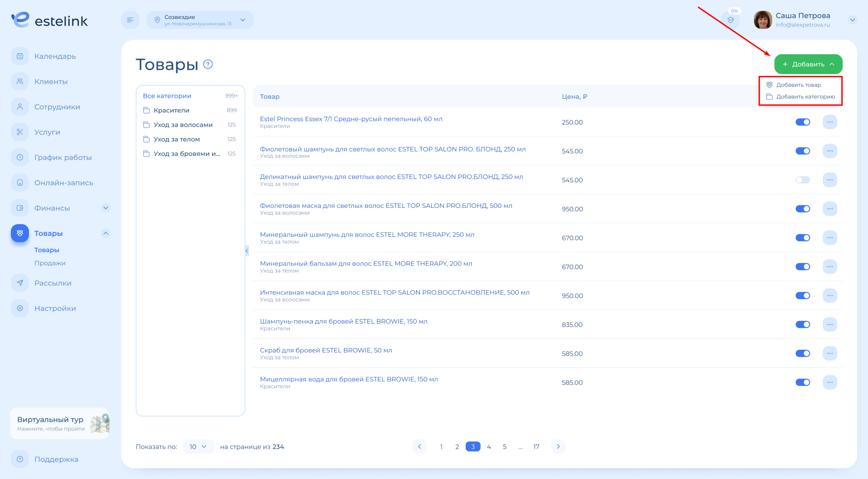Image resolution: width=868 pixels, height=479 pixels.
Task: Open the Calendar icon in sidebar
Action: coord(20,56)
